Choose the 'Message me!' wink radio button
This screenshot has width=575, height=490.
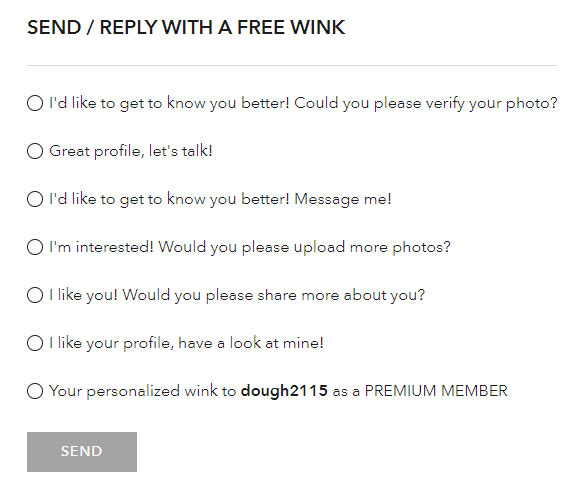point(35,199)
